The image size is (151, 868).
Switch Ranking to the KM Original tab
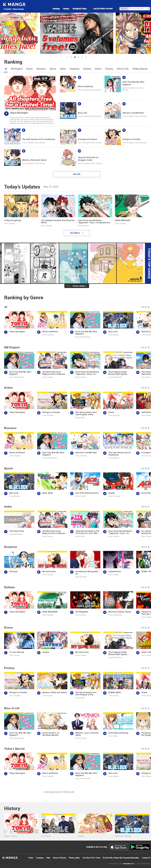(x=17, y=69)
